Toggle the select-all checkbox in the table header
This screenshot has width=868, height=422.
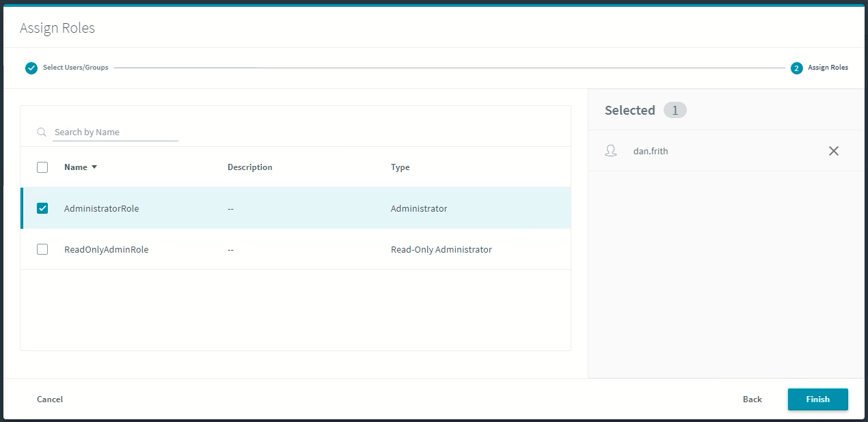pos(42,167)
